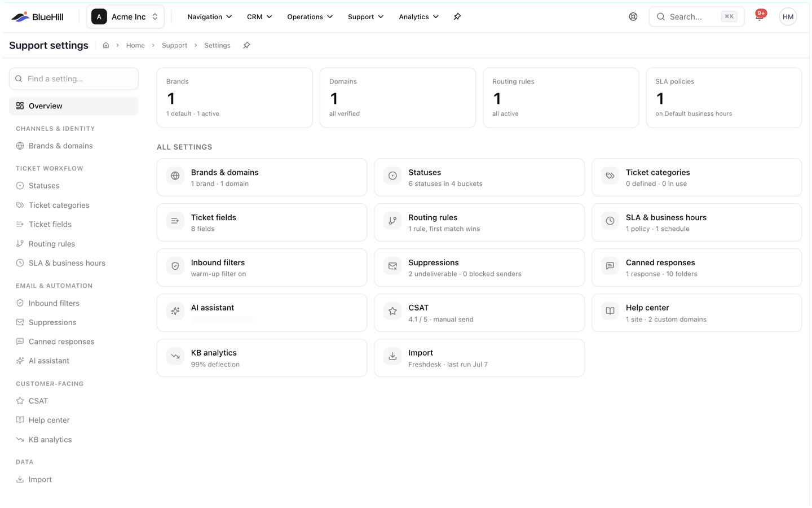This screenshot has height=508, width=812.
Task: Click the globe icon on Brands & domains card
Action: [x=175, y=176]
